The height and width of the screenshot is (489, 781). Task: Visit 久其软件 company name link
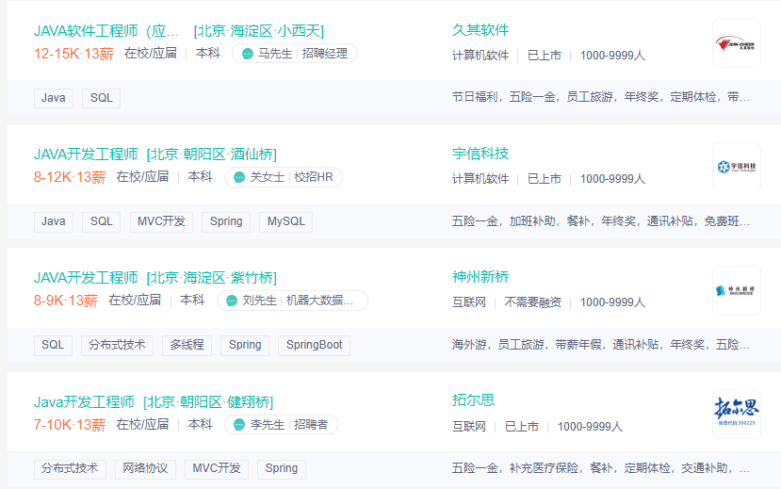pyautogui.click(x=480, y=31)
